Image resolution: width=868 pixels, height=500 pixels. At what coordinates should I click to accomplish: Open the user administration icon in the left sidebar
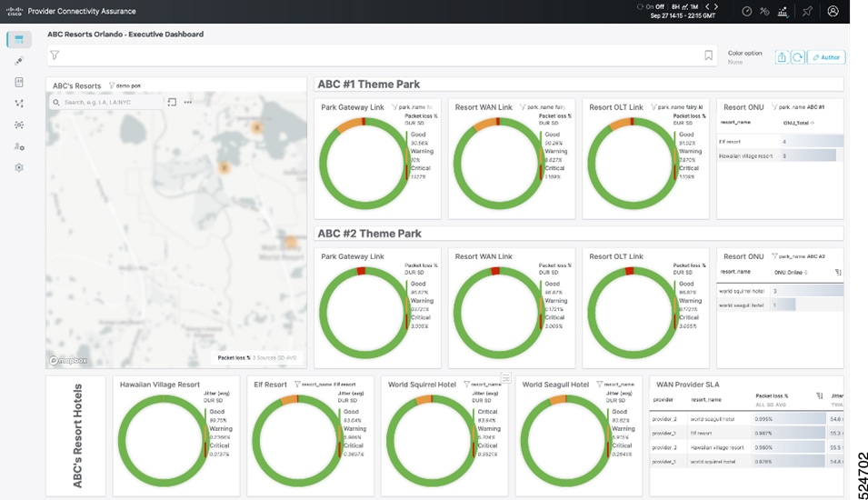(x=19, y=146)
